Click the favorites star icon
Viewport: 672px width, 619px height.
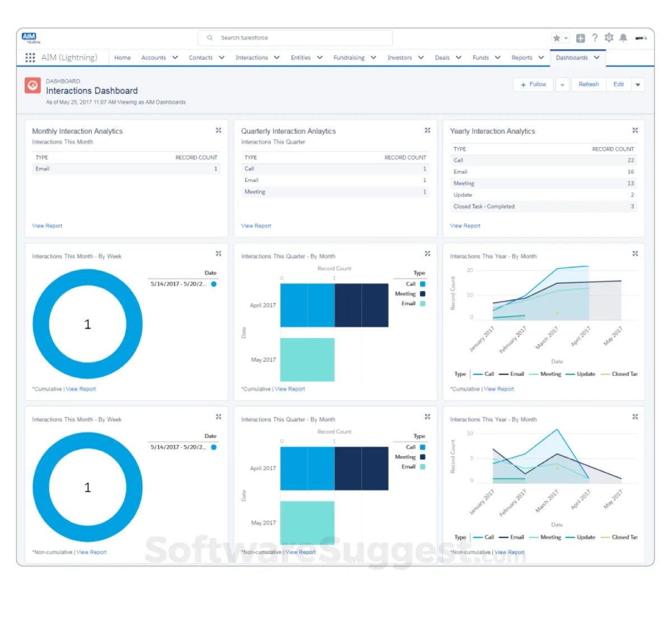(x=557, y=38)
